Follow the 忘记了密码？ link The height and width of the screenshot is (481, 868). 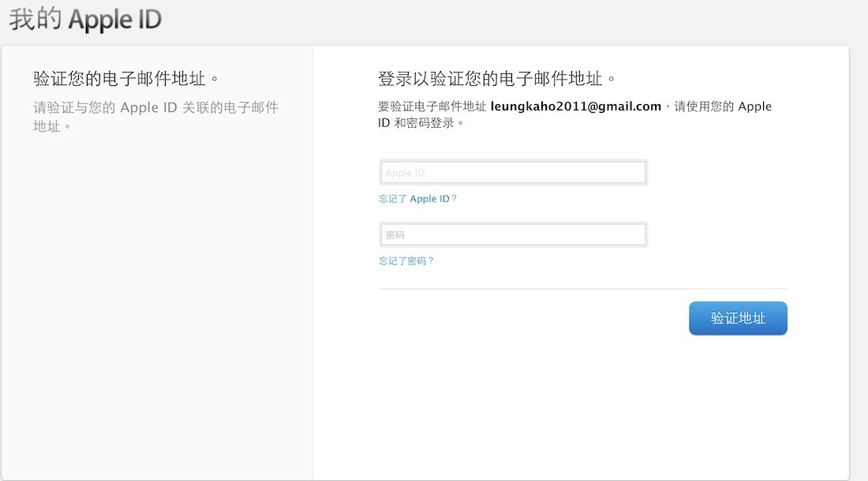pos(406,261)
